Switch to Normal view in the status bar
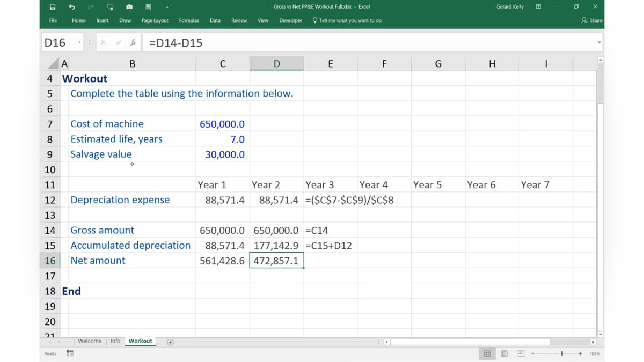 click(x=487, y=354)
